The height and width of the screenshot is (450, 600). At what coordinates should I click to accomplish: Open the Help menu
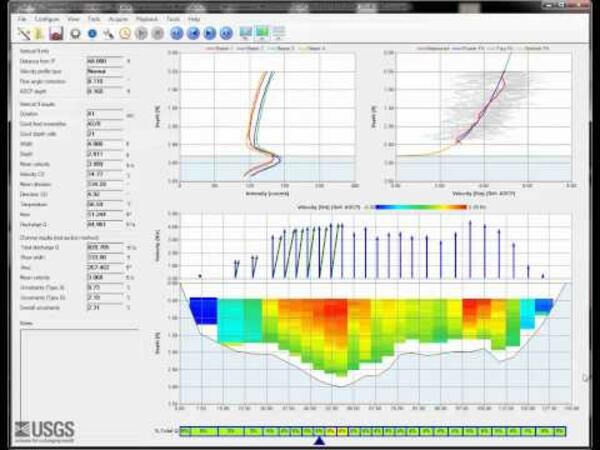pyautogui.click(x=194, y=19)
